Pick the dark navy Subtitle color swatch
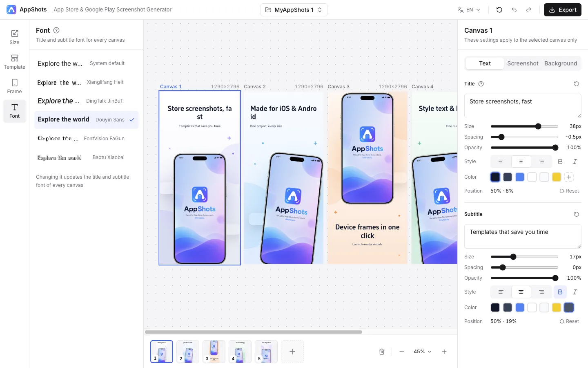Viewport: 588px width, 368px height. pos(495,307)
